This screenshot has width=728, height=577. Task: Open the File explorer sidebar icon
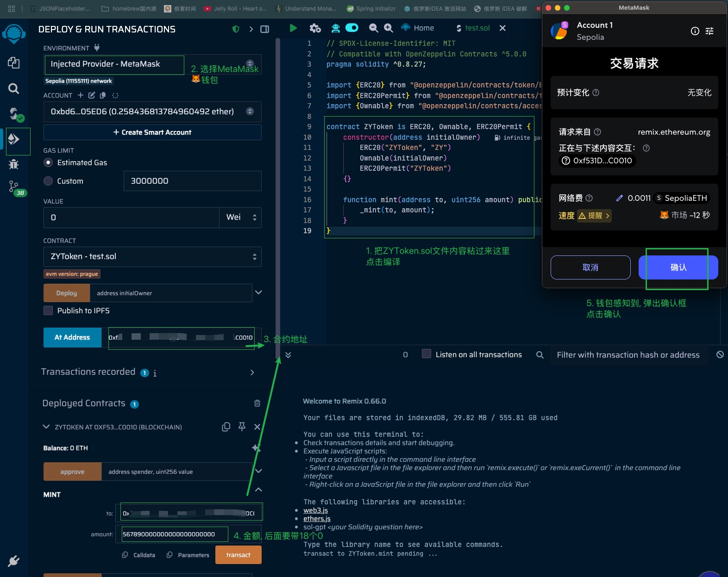click(14, 63)
